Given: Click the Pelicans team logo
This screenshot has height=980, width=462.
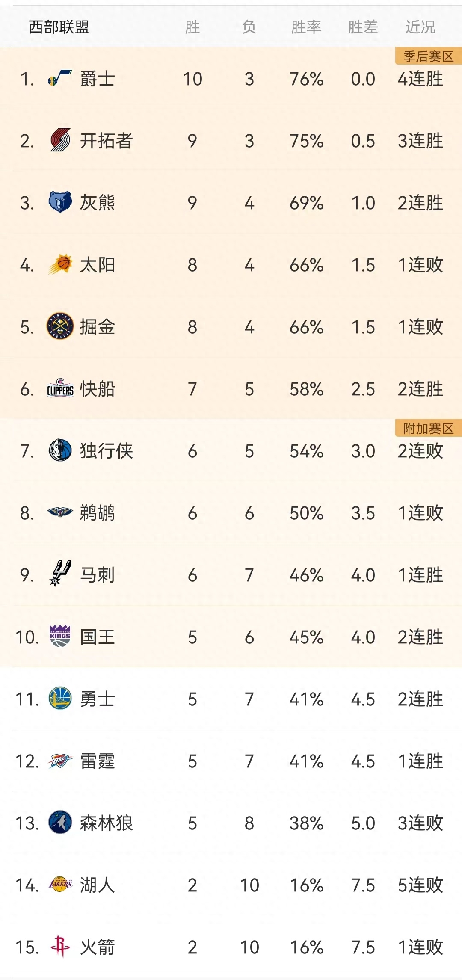Looking at the screenshot, I should tap(60, 512).
